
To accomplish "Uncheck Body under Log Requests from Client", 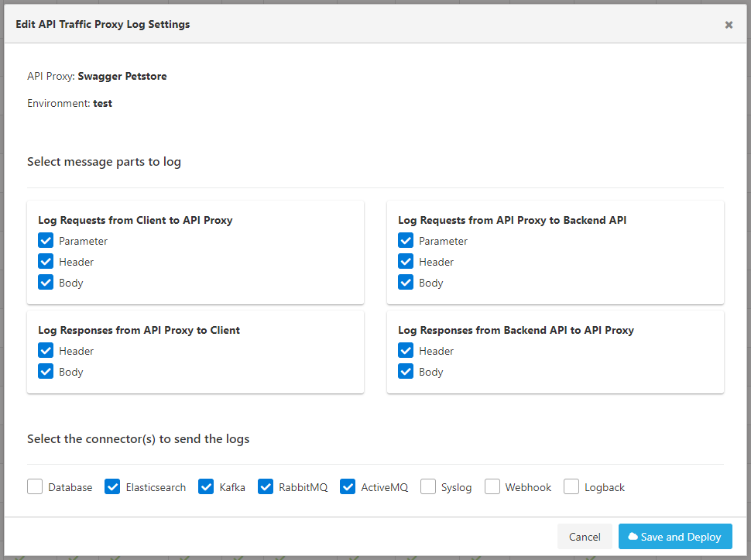I will tap(45, 282).
